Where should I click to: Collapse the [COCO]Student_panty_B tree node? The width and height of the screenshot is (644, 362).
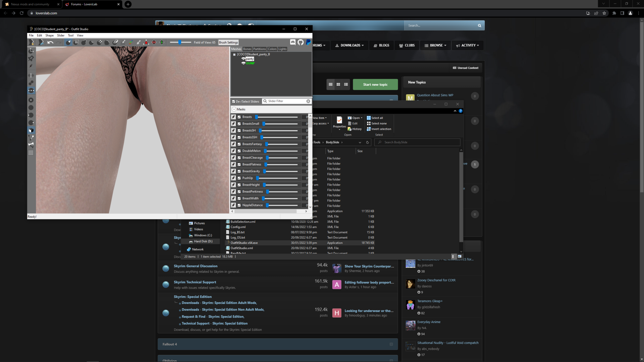tap(234, 54)
